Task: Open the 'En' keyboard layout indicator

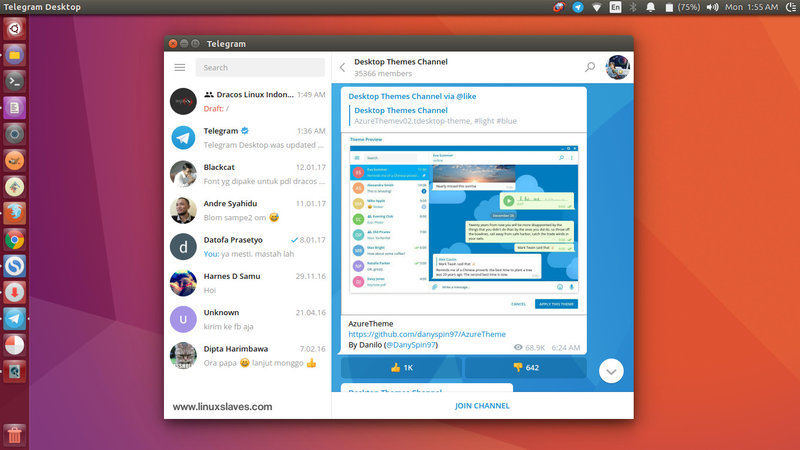Action: pos(615,7)
